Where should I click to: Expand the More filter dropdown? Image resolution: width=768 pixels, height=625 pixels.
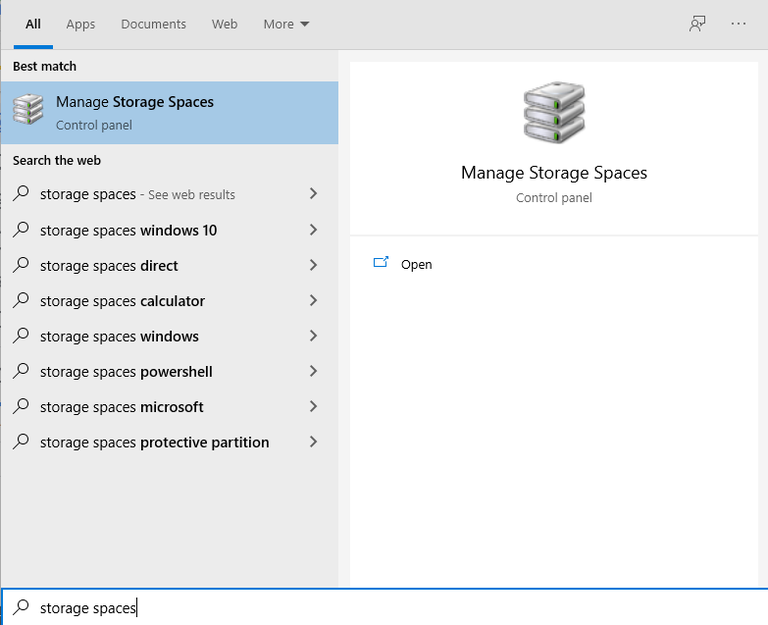tap(286, 24)
